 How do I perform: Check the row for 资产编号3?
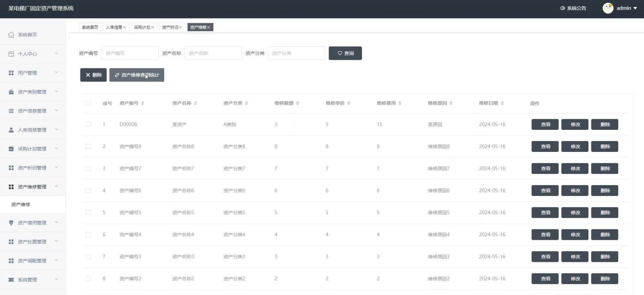pyautogui.click(x=88, y=257)
